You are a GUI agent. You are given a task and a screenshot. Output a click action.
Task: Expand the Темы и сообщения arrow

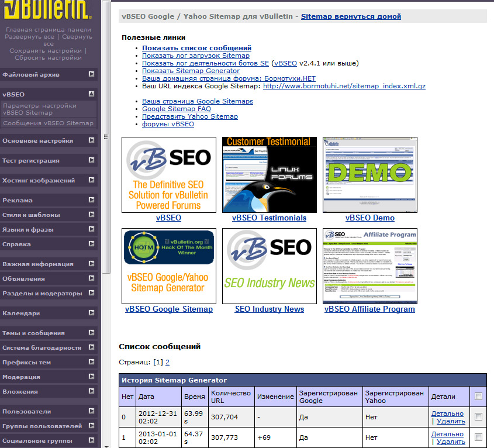(x=91, y=333)
